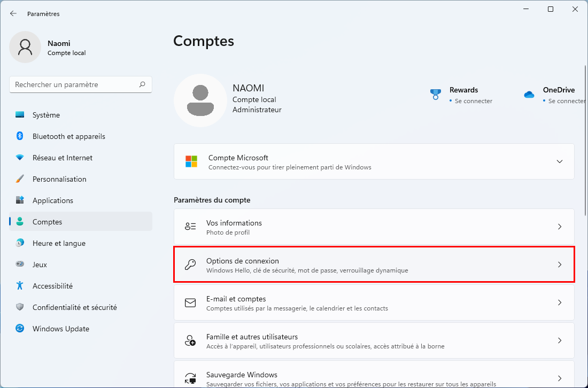Viewport: 588px width, 388px height.
Task: Click the back arrow icon in title bar
Action: [x=13, y=13]
